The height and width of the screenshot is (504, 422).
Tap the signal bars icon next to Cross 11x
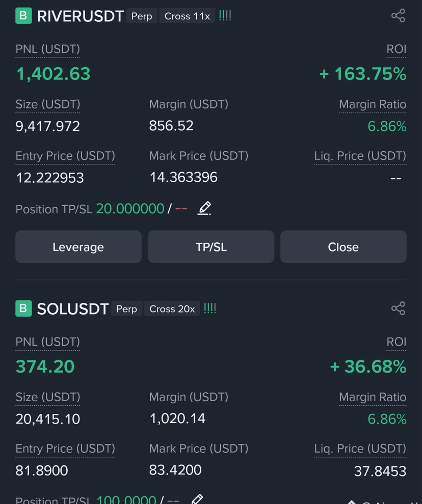225,16
